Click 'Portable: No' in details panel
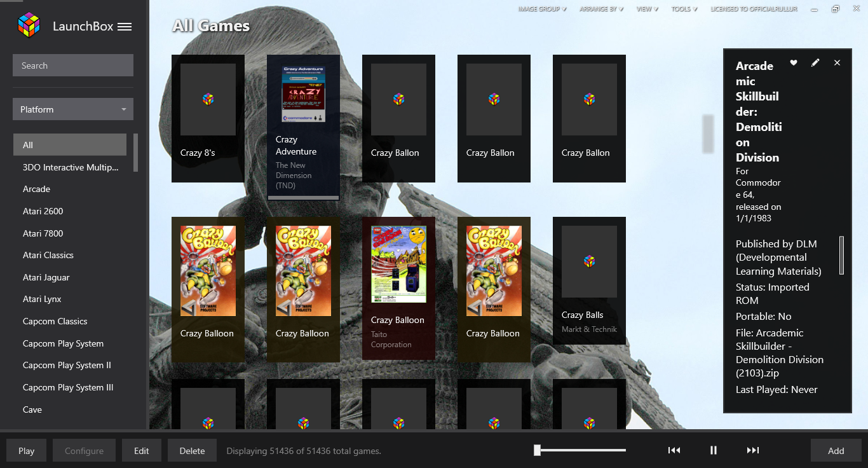 764,316
